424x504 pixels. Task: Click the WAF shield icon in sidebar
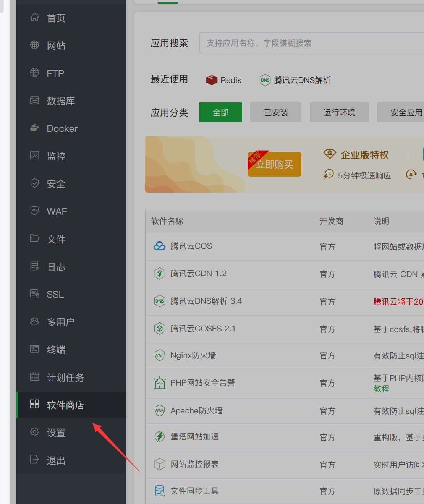[x=34, y=211]
